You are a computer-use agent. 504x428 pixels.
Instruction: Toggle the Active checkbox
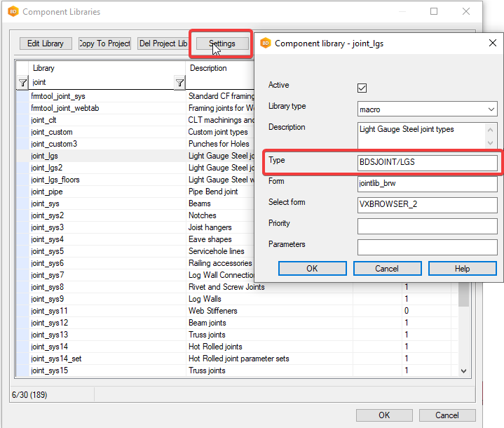point(362,88)
